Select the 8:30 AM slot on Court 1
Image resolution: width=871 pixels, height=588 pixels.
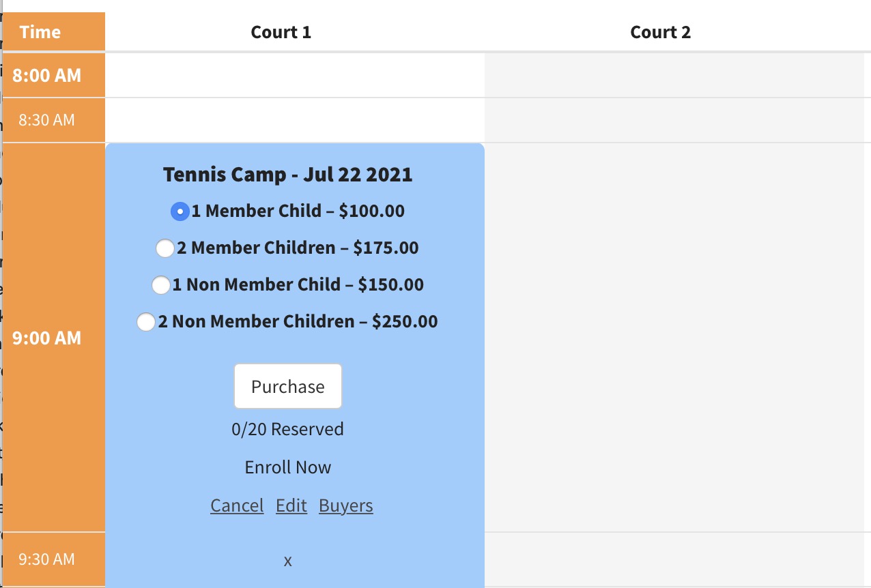point(295,120)
